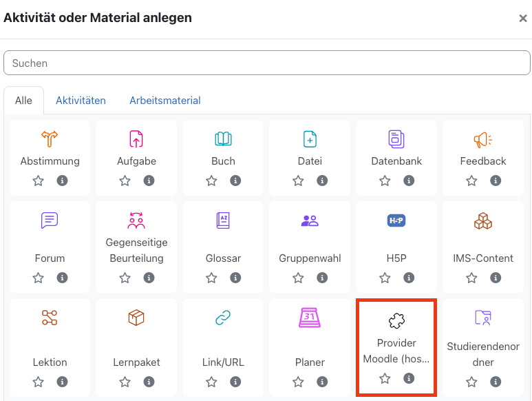Pick the Buch open-book icon

[x=223, y=139]
